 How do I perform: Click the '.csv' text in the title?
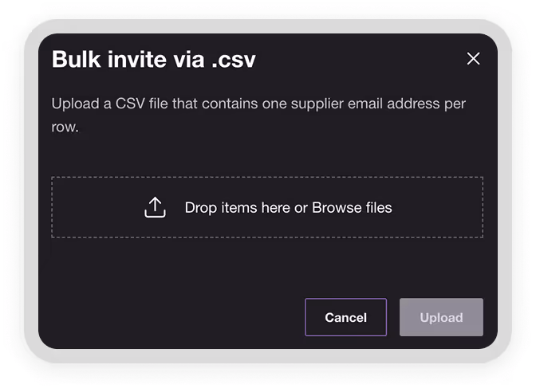(234, 60)
